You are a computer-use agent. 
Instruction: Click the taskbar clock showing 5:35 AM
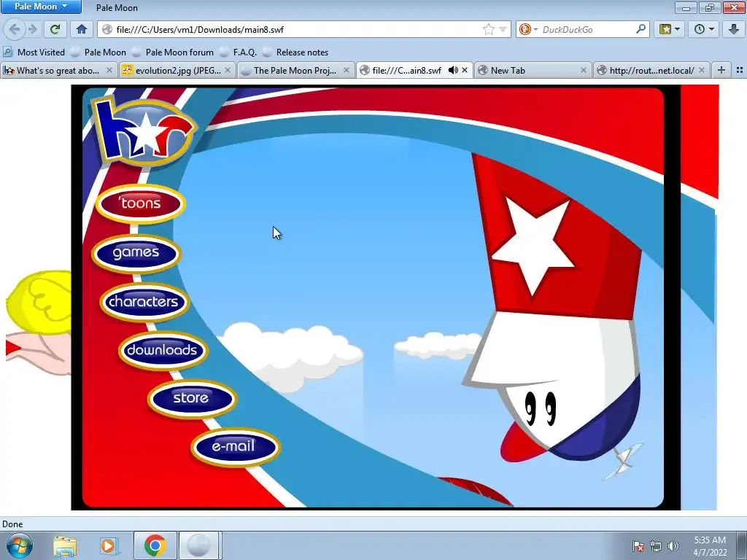click(x=710, y=546)
